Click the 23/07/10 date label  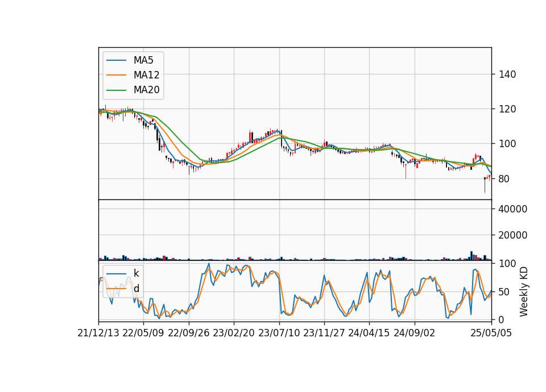point(279,333)
